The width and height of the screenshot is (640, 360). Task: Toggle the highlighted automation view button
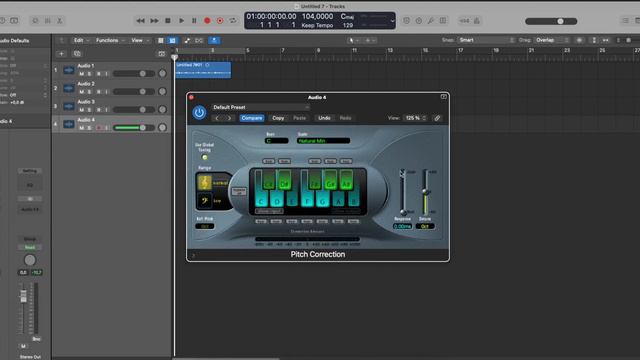pyautogui.click(x=173, y=40)
